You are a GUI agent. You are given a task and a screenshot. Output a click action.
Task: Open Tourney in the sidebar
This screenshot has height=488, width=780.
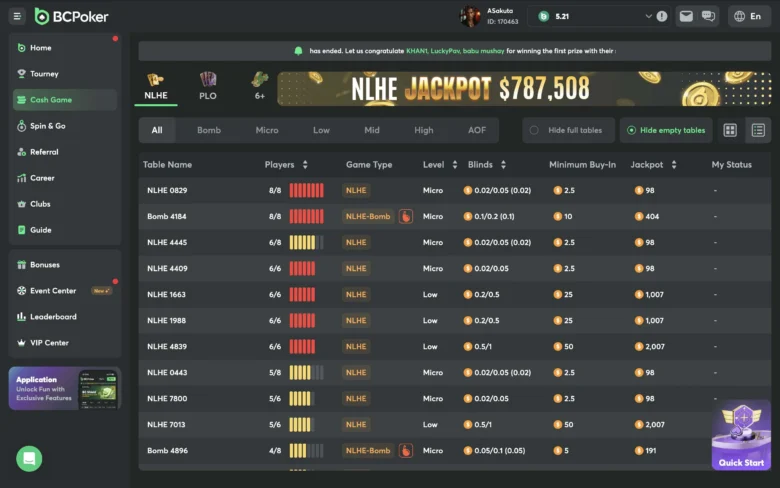click(65, 74)
